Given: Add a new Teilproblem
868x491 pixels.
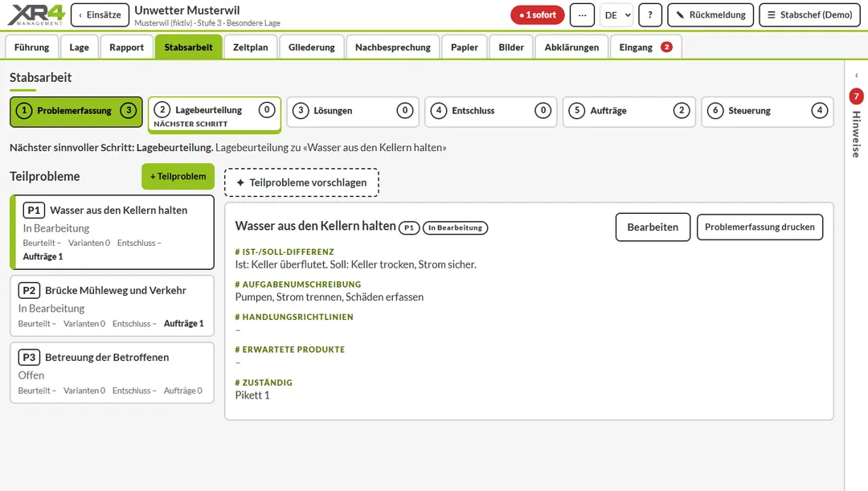Looking at the screenshot, I should [x=178, y=177].
